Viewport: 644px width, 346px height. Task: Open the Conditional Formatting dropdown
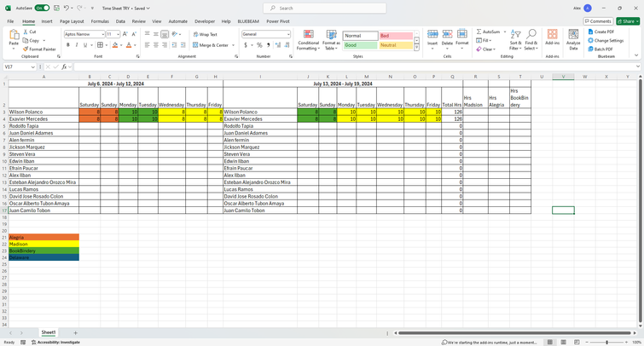308,40
